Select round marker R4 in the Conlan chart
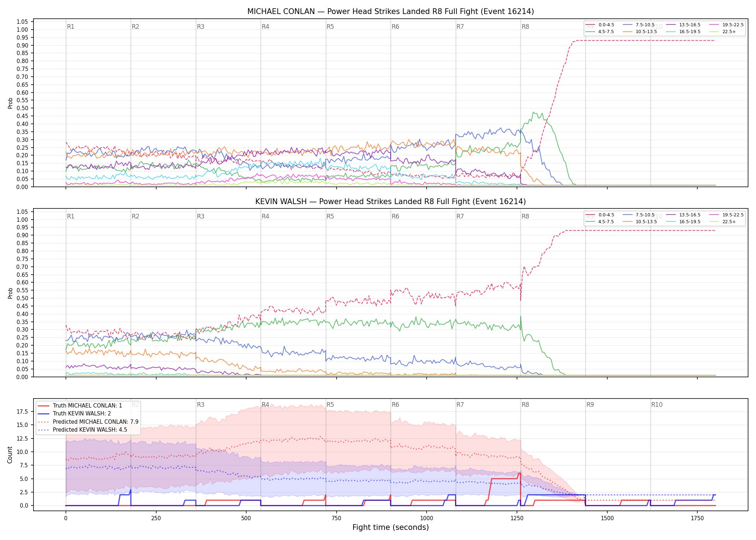Screen dimensions: 756x540 point(265,27)
